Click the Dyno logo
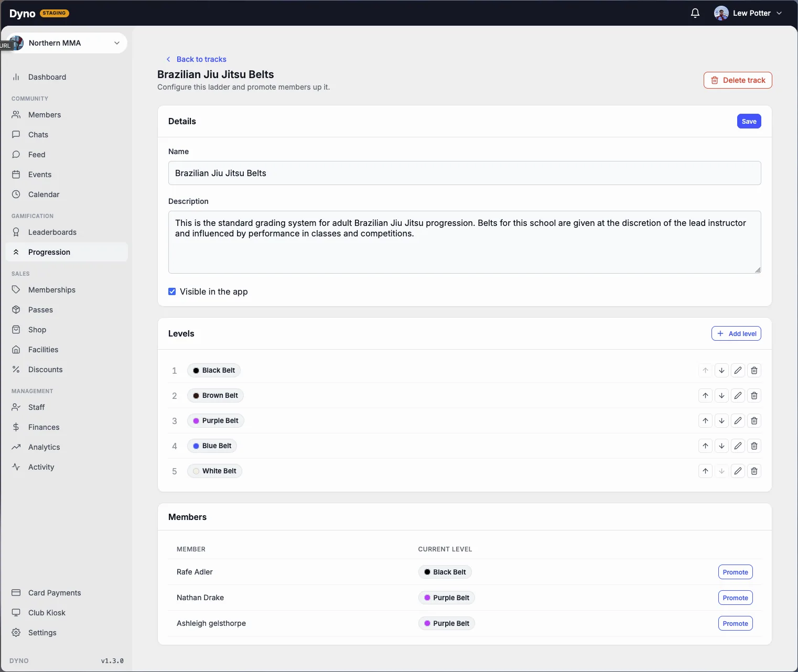This screenshot has height=672, width=798. point(22,14)
